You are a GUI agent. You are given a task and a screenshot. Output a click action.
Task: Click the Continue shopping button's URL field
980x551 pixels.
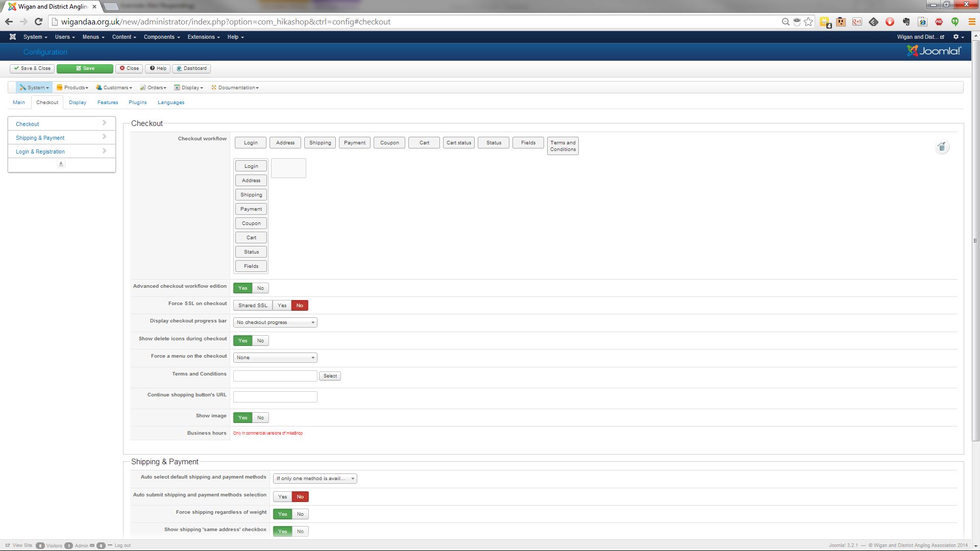(x=275, y=397)
